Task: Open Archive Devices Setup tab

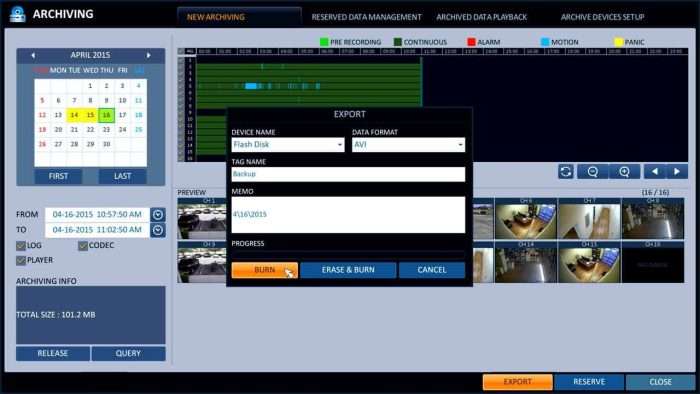Action: coord(602,17)
